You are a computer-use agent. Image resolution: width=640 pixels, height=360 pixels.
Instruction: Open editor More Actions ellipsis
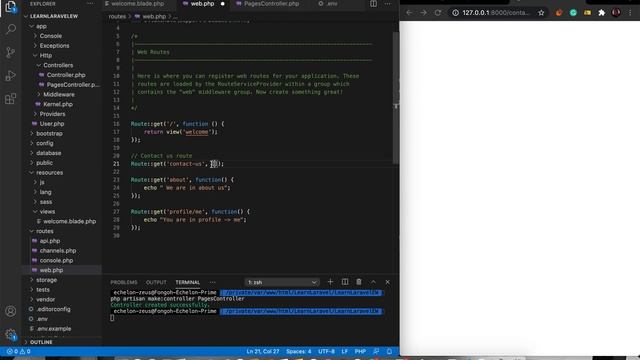click(387, 4)
